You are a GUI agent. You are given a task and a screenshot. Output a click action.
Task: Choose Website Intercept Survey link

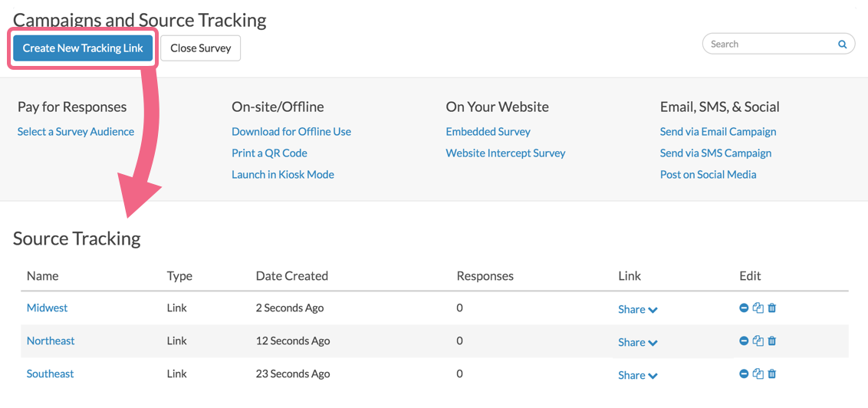(505, 153)
